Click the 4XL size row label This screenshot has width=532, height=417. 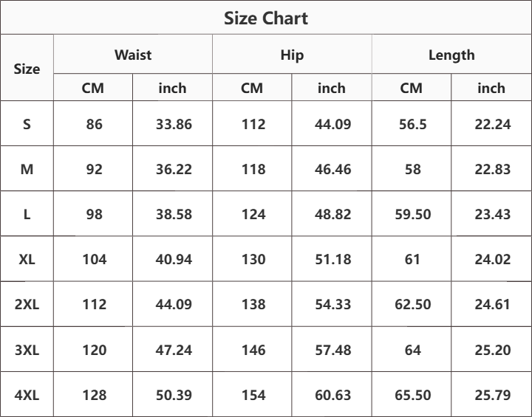pyautogui.click(x=27, y=395)
